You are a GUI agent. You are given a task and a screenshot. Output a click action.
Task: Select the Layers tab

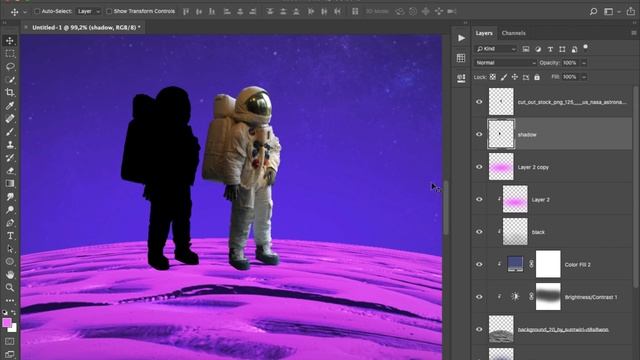click(484, 33)
